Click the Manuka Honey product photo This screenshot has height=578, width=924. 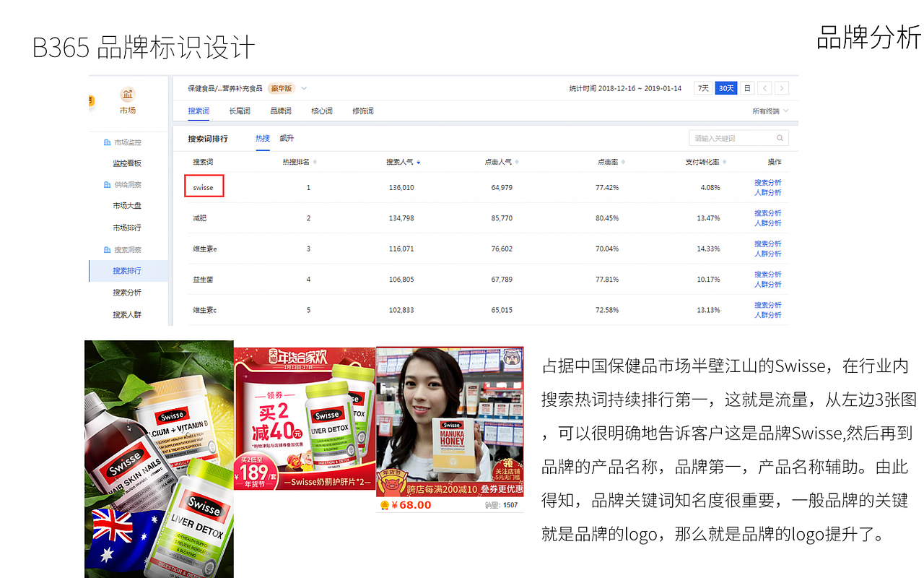coord(450,423)
